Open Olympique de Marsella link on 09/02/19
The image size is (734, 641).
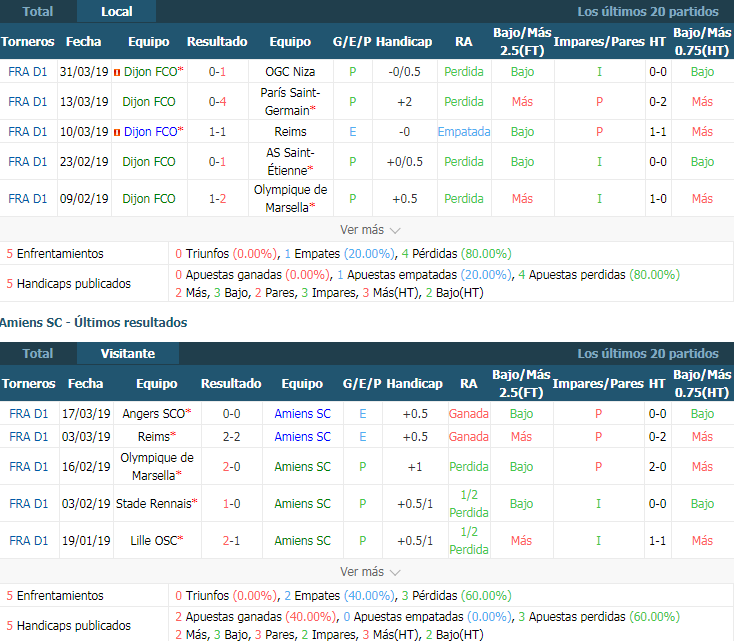pyautogui.click(x=290, y=199)
